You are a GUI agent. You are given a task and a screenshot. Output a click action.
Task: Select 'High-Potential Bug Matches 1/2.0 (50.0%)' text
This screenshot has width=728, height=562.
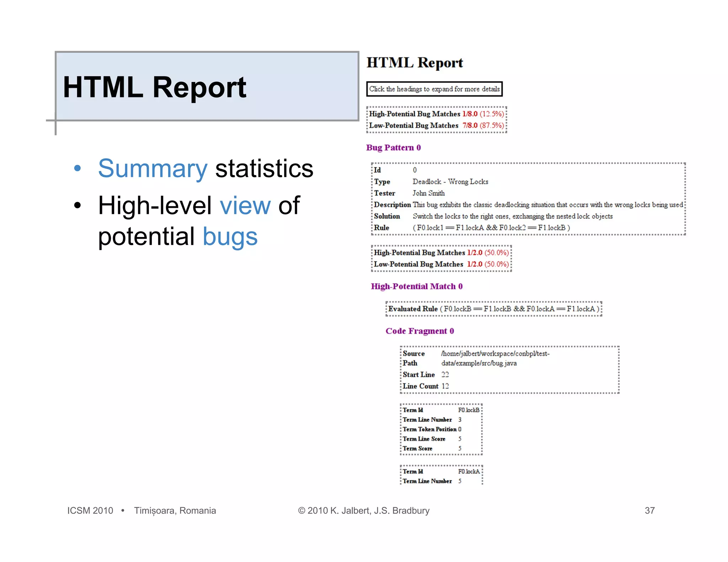point(441,253)
